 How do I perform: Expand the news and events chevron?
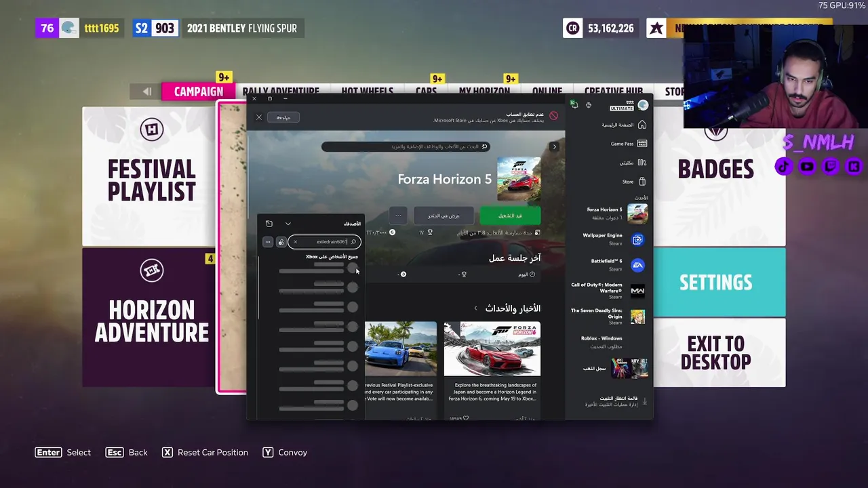tap(475, 308)
